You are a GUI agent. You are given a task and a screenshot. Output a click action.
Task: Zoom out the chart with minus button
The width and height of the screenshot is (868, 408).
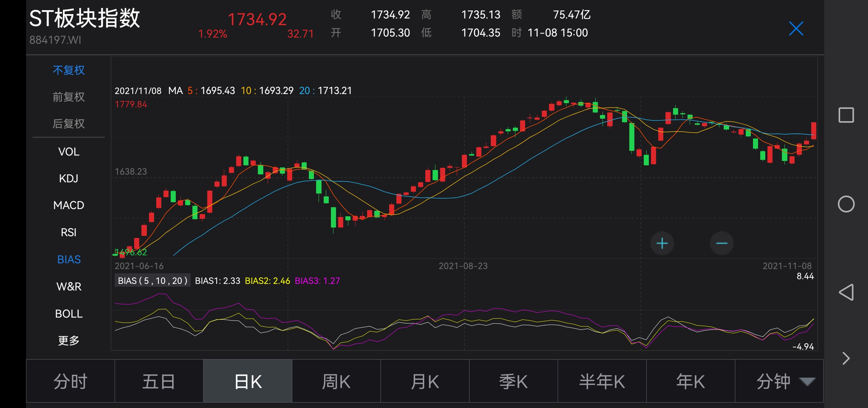[x=722, y=243]
